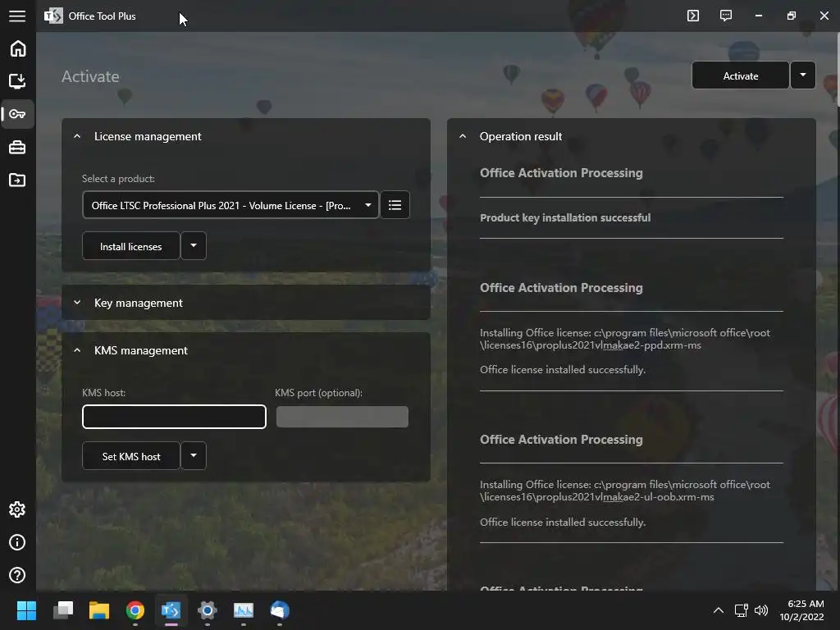840x630 pixels.
Task: Collapse the Operation result panel
Action: click(x=463, y=137)
